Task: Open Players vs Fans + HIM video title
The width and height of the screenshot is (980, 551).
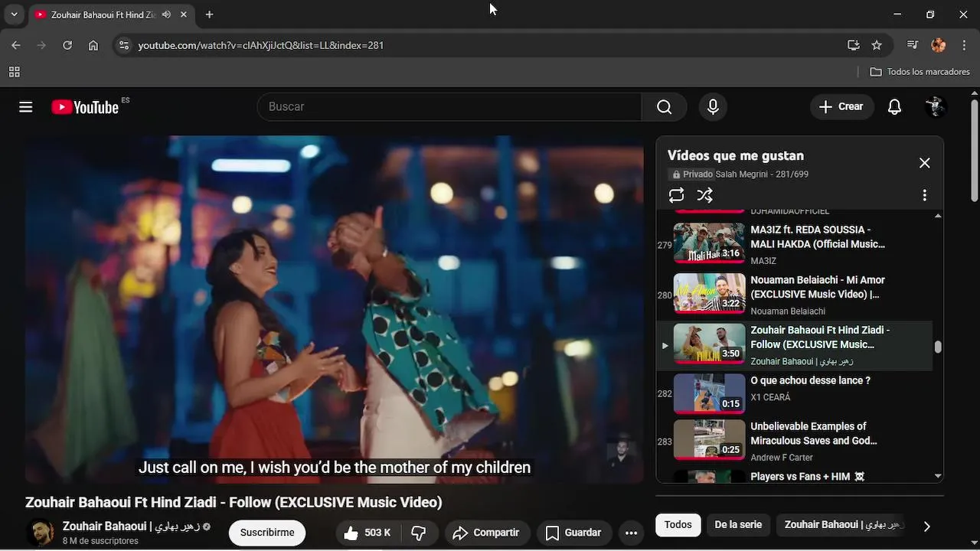Action: point(808,477)
